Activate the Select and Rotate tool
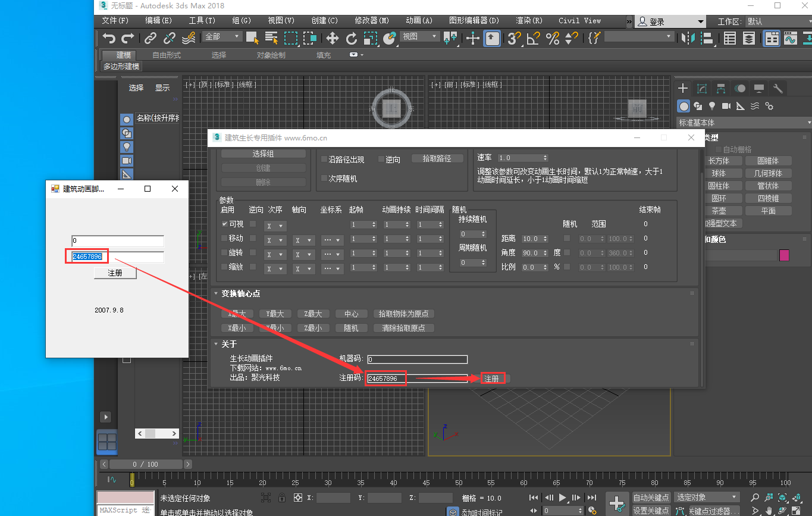812x516 pixels. tap(351, 38)
